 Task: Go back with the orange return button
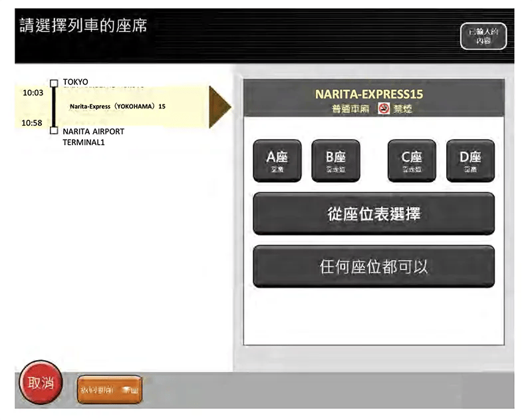tap(110, 389)
